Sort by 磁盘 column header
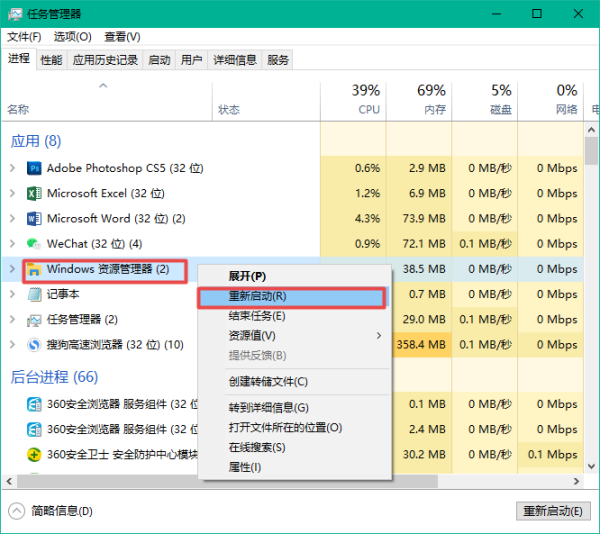Image resolution: width=600 pixels, height=534 pixels. point(485,101)
